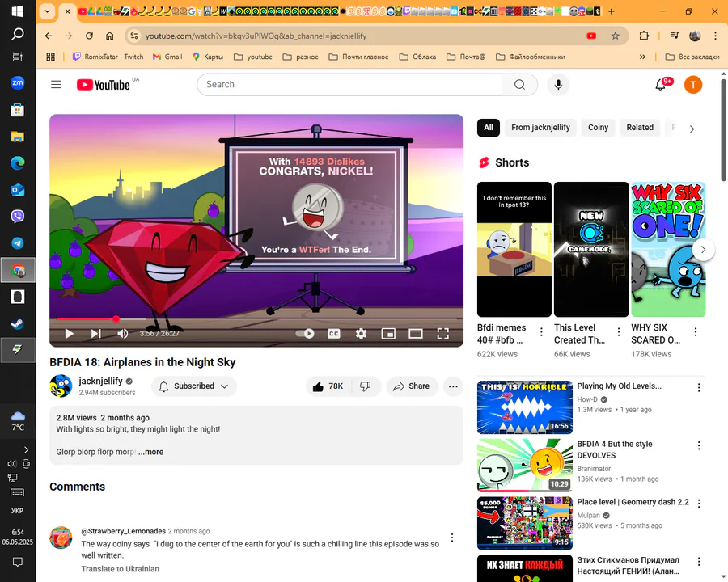Translate the comment to Ukrainian

coord(121,569)
